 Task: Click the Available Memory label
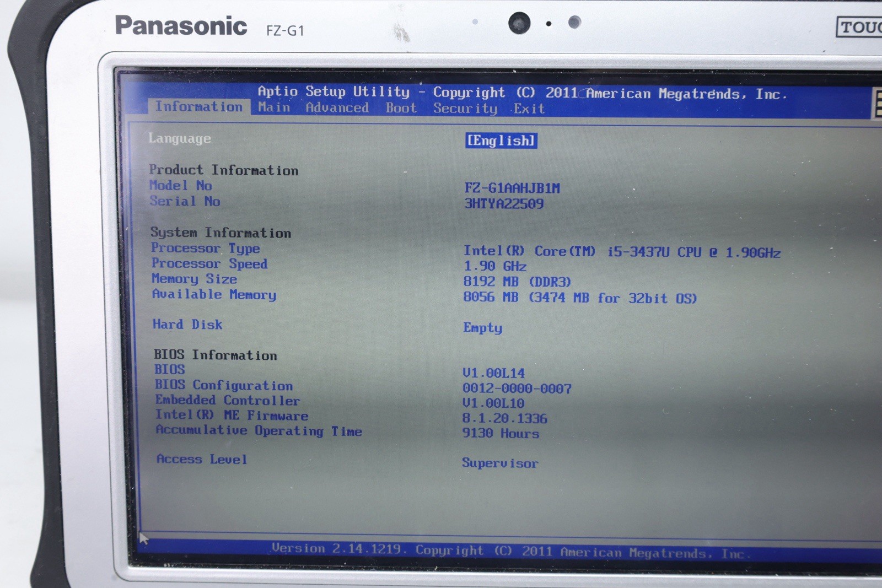click(214, 295)
